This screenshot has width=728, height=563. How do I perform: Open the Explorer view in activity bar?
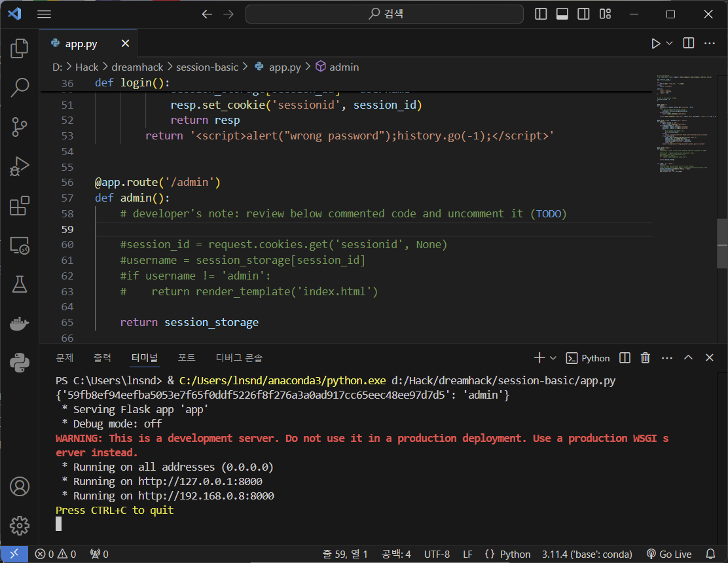[x=20, y=48]
